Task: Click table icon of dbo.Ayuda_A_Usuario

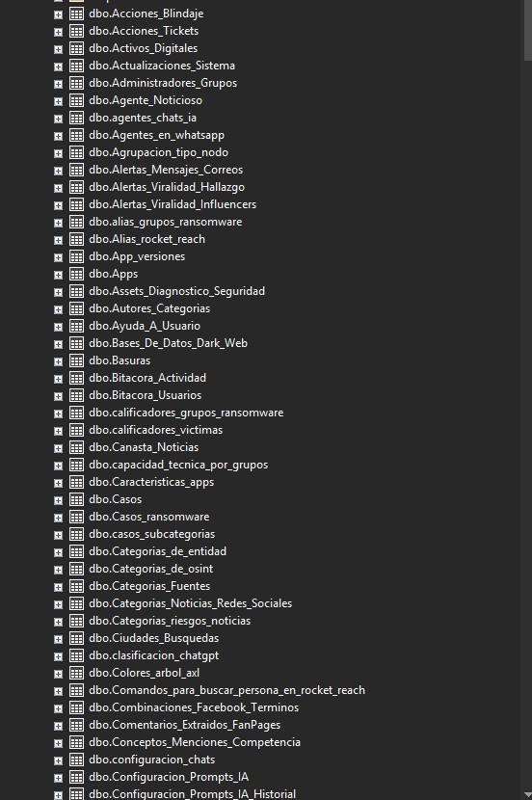Action: 76,326
